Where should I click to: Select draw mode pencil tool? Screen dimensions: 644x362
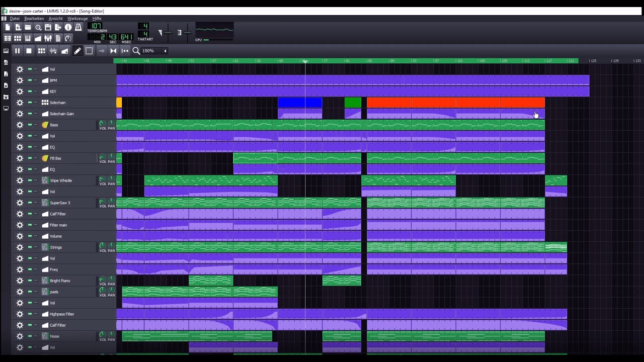coord(77,51)
